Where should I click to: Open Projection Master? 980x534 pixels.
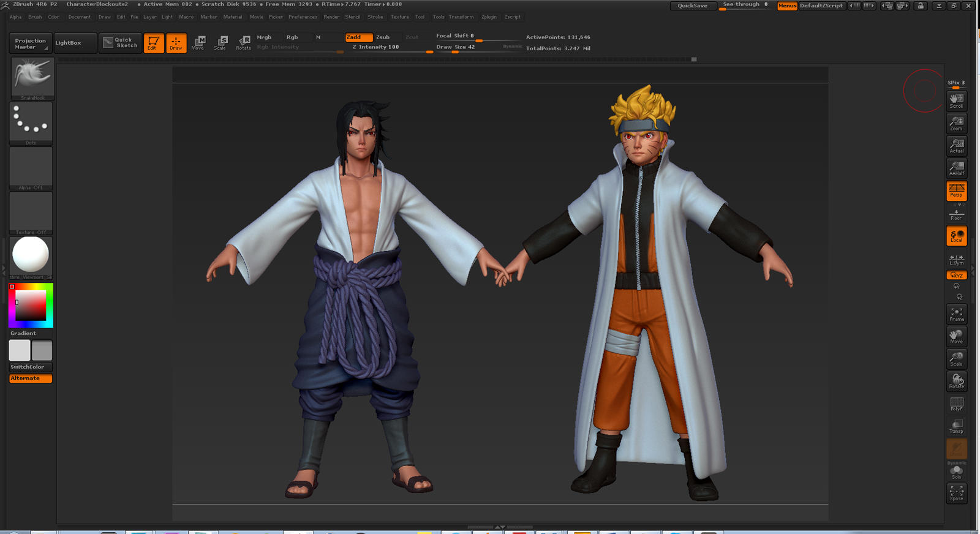(30, 43)
